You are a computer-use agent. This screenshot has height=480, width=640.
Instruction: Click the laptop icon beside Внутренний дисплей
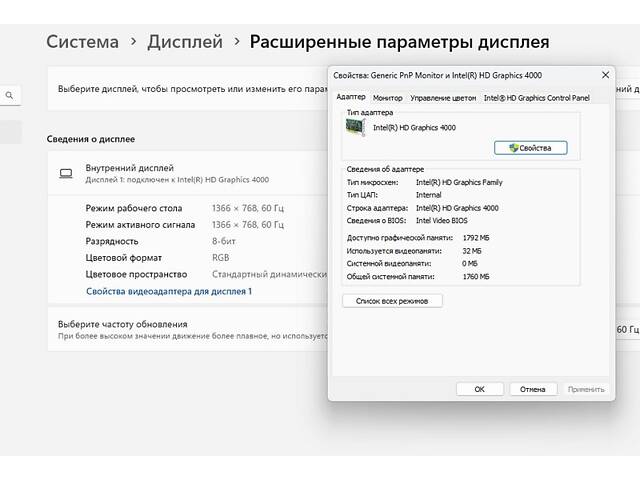point(66,173)
